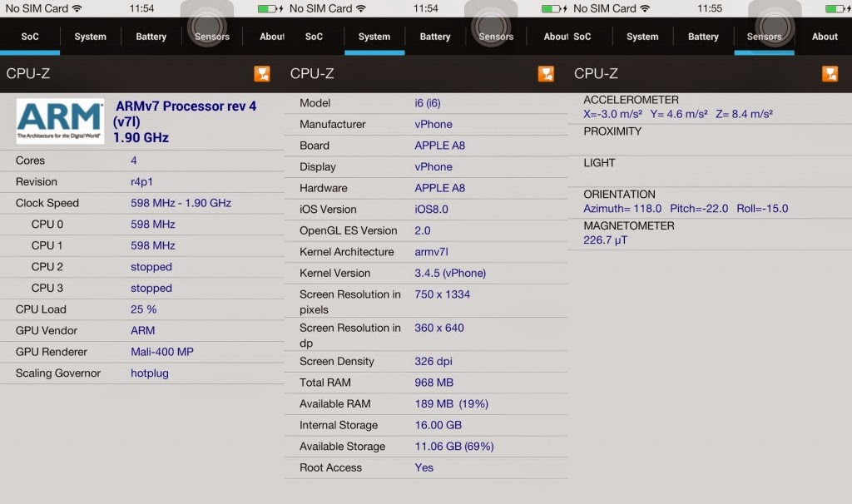Switch to SoC tab on middle screen
This screenshot has width=852, height=504.
click(314, 37)
